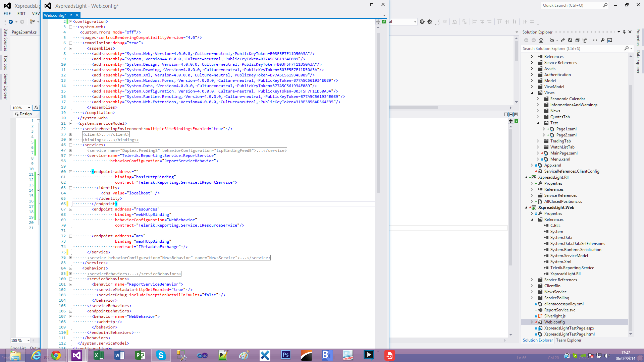Expand the collapsed Duplex.FeedingS service element
This screenshot has height=362, width=644.
point(70,150)
